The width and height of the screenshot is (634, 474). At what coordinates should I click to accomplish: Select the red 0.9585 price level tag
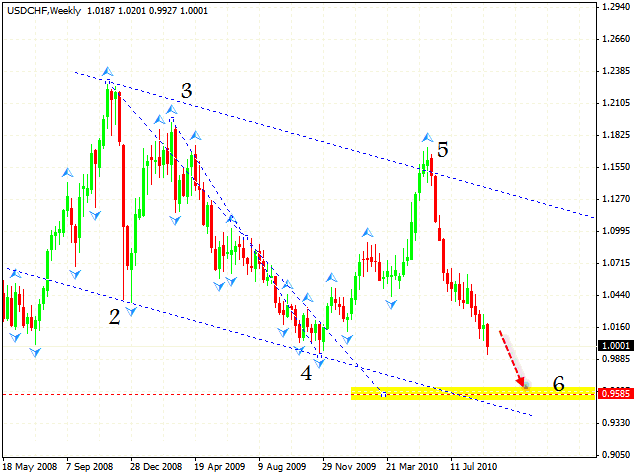[615, 394]
